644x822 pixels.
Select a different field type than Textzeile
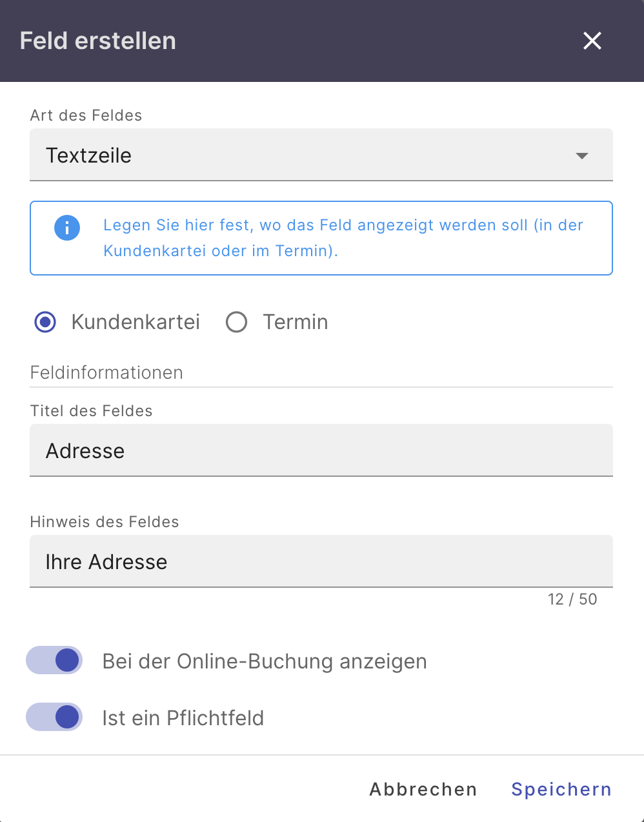321,155
